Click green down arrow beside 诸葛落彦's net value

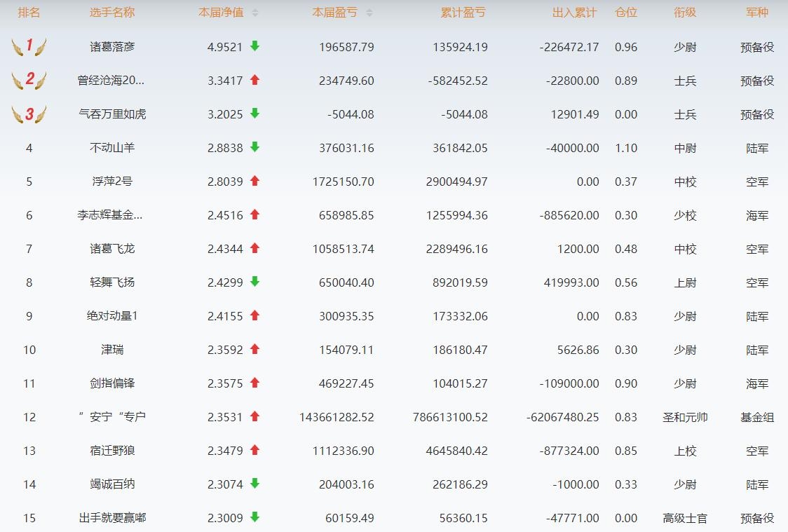pos(254,46)
